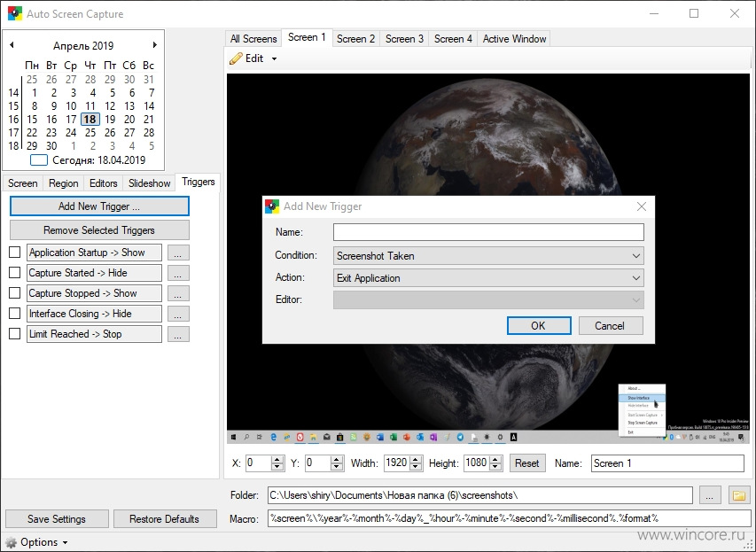Image resolution: width=756 pixels, height=552 pixels.
Task: Click the pencil Edit icon
Action: [236, 58]
